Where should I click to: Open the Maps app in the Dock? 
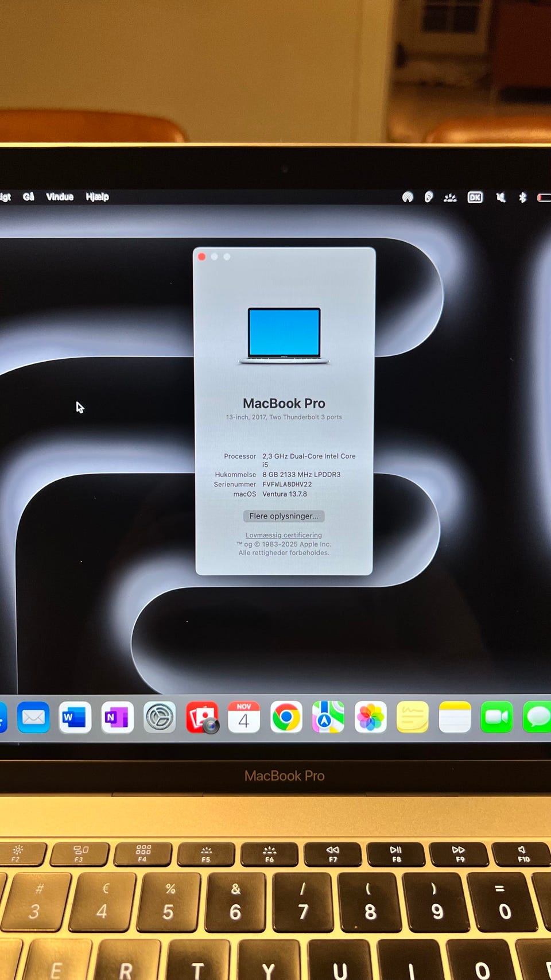(328, 717)
